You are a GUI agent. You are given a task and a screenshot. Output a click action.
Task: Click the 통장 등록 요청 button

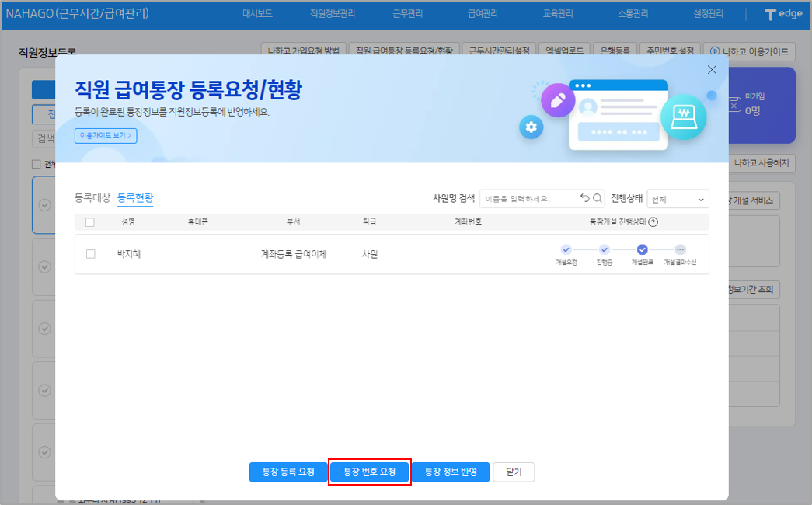(x=288, y=472)
